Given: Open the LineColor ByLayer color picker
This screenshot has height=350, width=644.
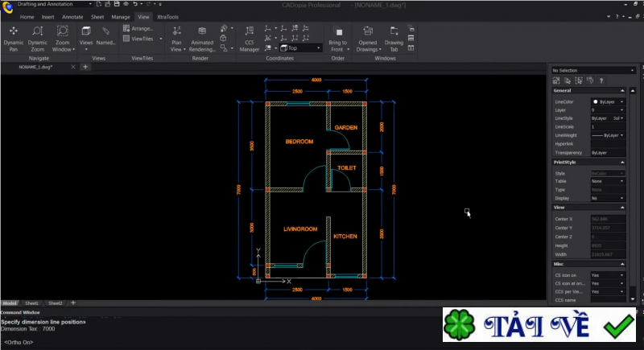Looking at the screenshot, I should (x=607, y=102).
